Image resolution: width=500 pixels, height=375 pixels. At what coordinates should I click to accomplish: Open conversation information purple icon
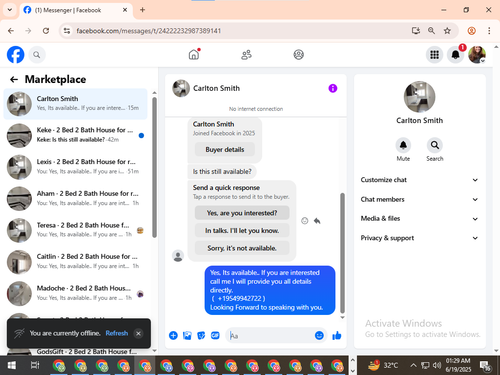(333, 88)
